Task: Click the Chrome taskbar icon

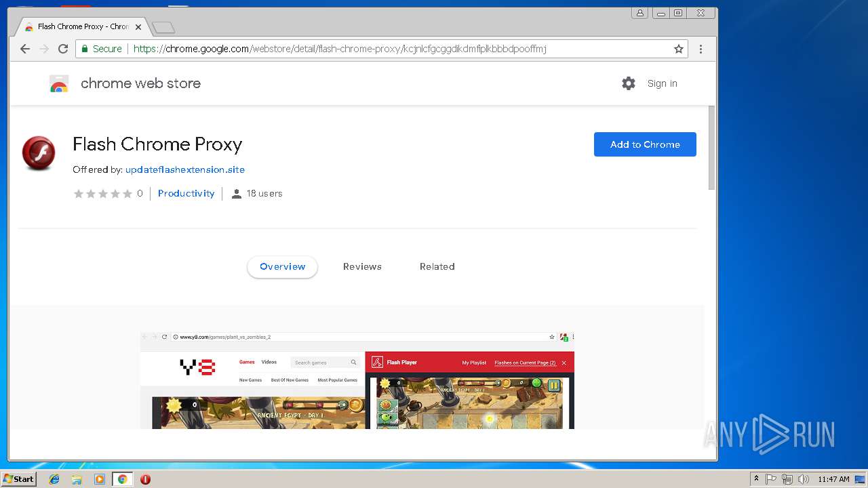Action: 122,479
